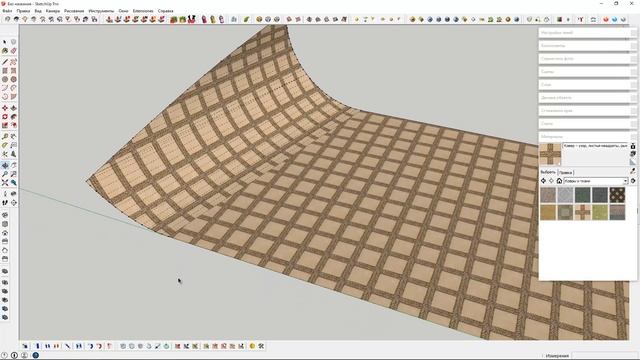Select the light gray carpet swatch
Image resolution: width=640 pixels, height=360 pixels.
pyautogui.click(x=565, y=195)
